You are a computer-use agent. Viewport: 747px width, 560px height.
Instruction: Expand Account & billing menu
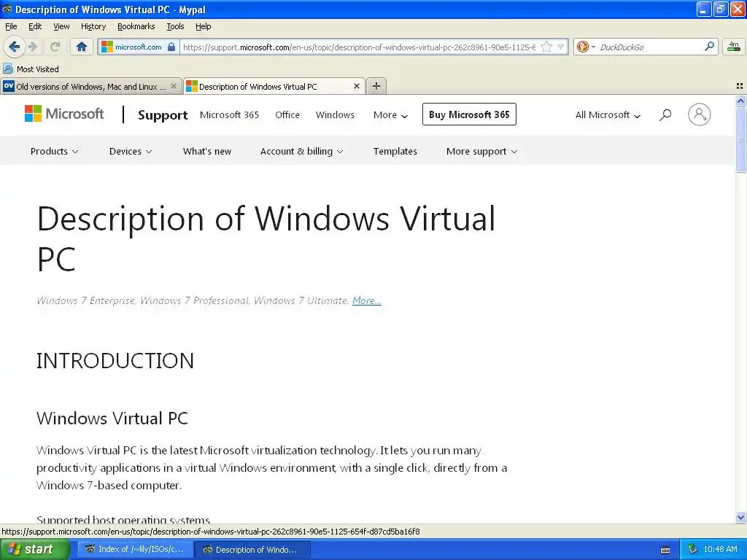[301, 152]
